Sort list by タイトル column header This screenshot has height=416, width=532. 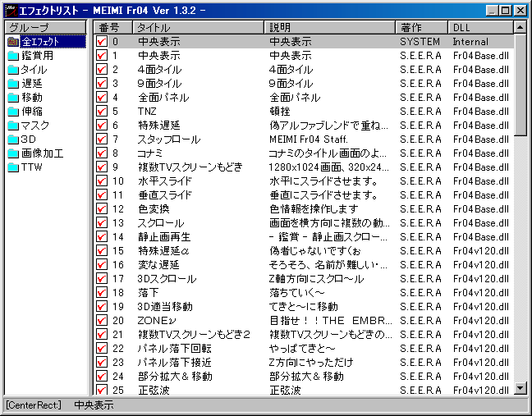pos(198,27)
